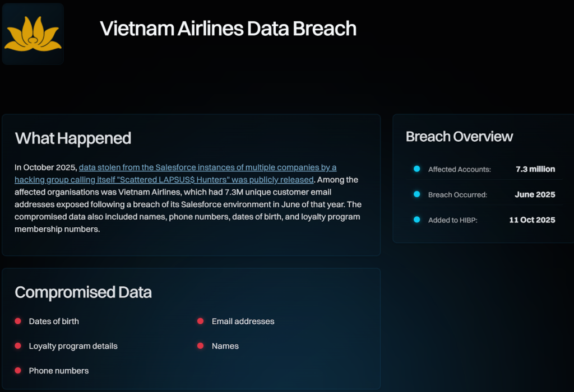This screenshot has height=392, width=574.
Task: Click the Vietnam Airlines Data Breach title
Action: tap(228, 29)
